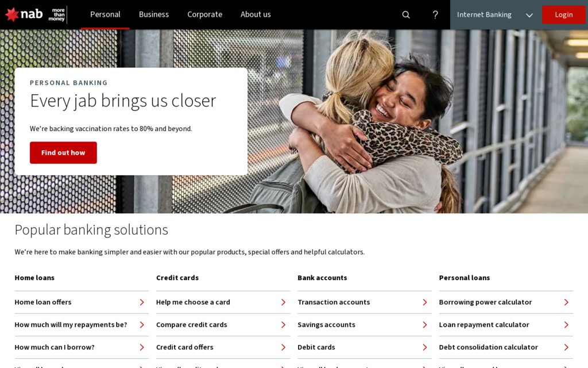Click the arrow next to Credit card offers

(x=283, y=347)
